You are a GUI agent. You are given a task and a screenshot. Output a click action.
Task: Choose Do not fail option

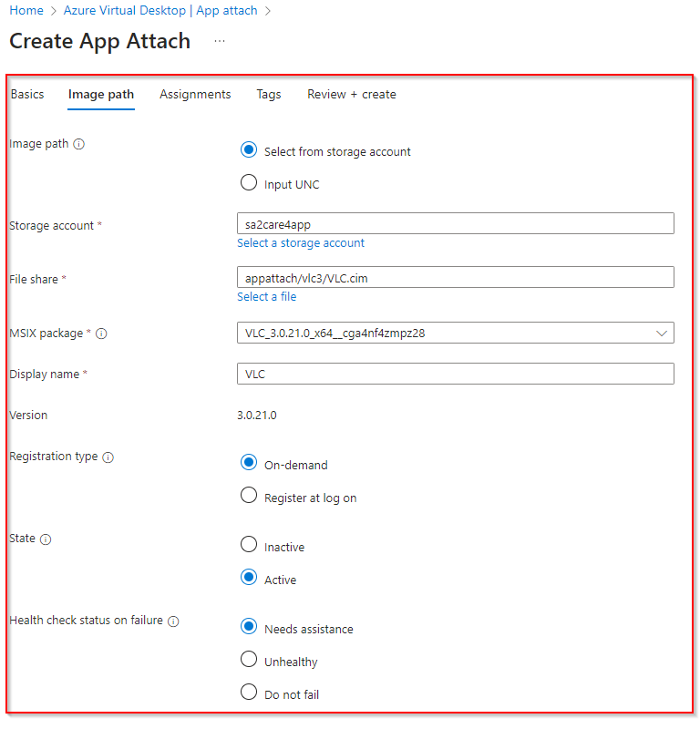pyautogui.click(x=249, y=693)
